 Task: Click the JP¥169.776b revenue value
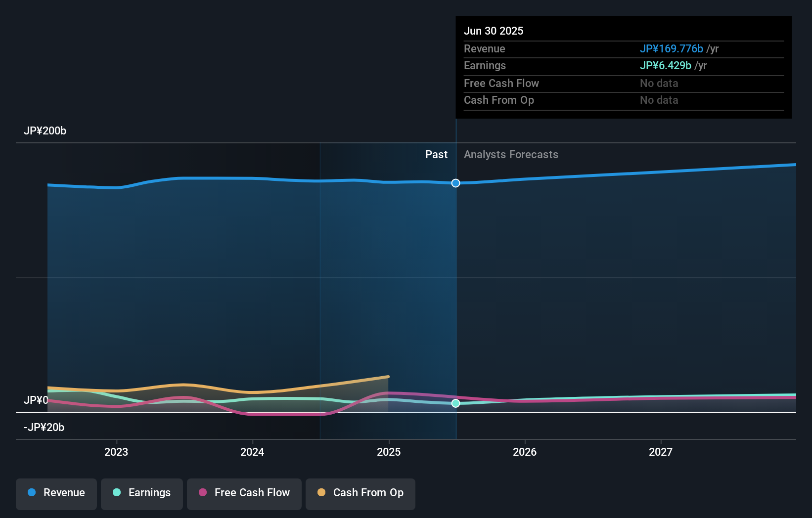click(672, 48)
